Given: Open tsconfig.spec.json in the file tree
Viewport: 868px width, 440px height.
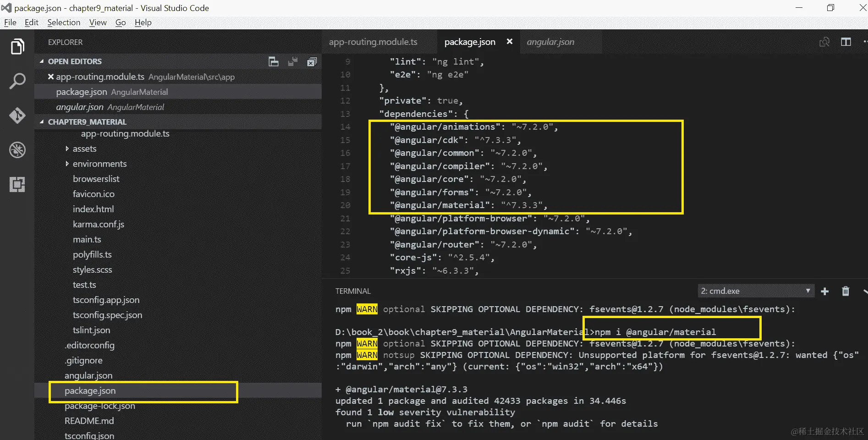Looking at the screenshot, I should click(107, 315).
